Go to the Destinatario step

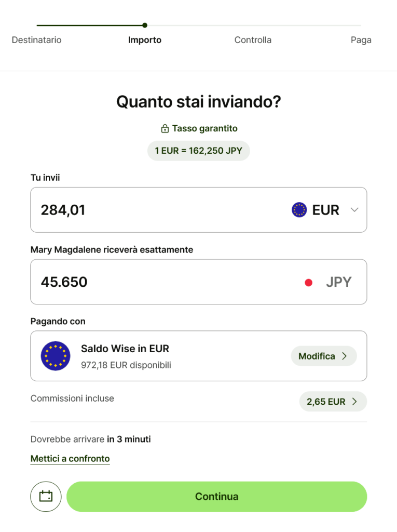[x=36, y=40]
